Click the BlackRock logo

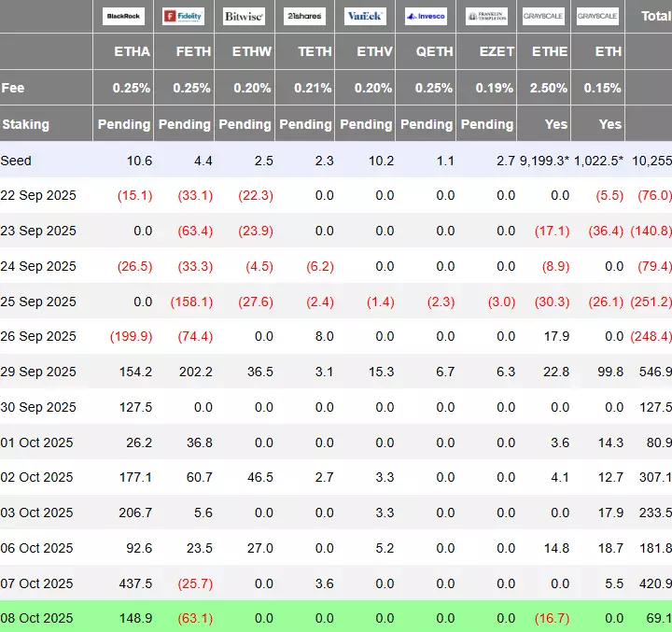click(123, 17)
